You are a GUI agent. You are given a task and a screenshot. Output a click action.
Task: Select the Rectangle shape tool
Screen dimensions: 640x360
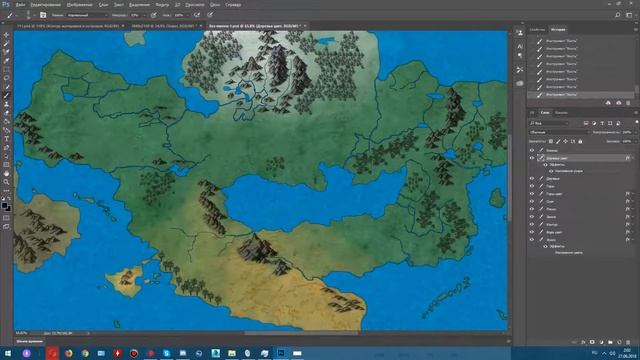[6, 164]
